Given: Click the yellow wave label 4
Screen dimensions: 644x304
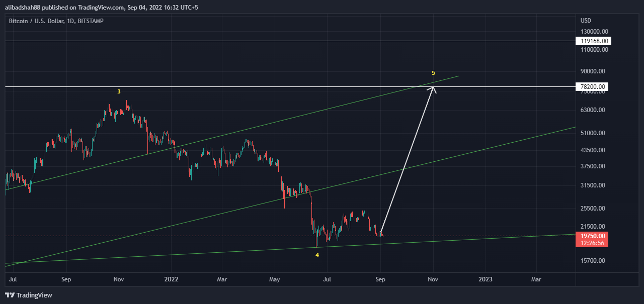Looking at the screenshot, I should [317, 255].
